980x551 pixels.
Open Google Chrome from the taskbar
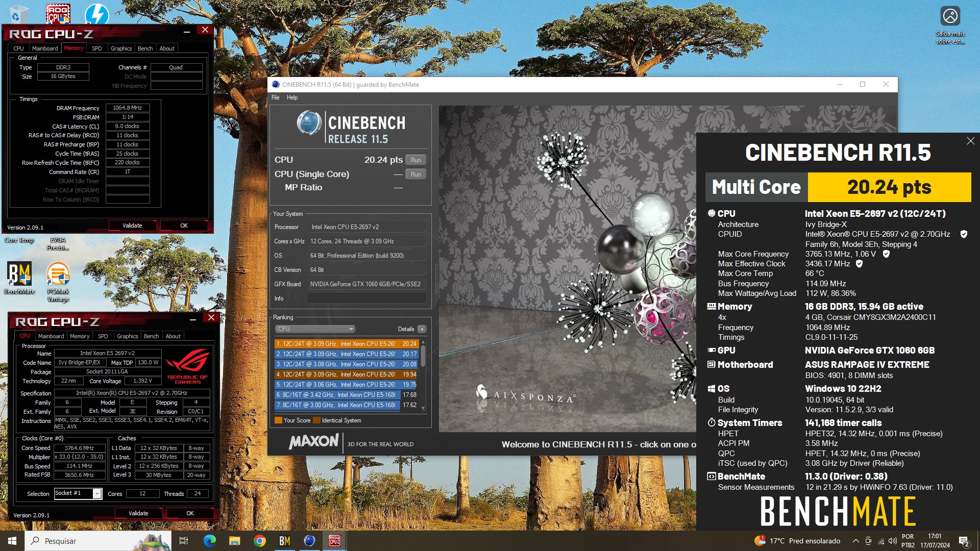point(260,541)
